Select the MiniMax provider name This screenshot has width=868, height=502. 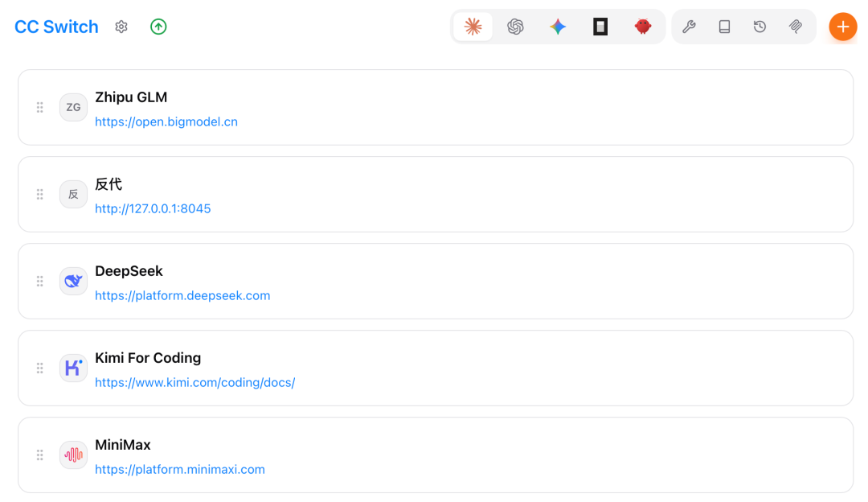(123, 446)
